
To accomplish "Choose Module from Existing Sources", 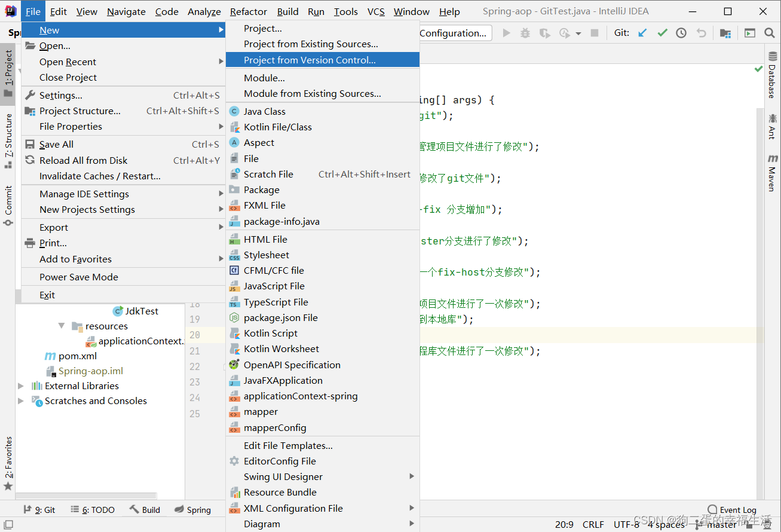I will tap(323, 93).
